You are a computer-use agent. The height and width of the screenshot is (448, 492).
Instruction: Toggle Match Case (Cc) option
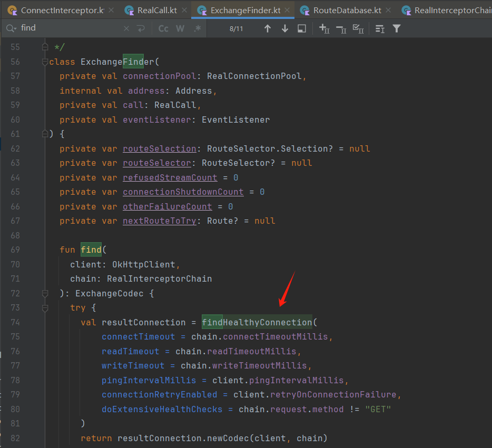point(163,28)
